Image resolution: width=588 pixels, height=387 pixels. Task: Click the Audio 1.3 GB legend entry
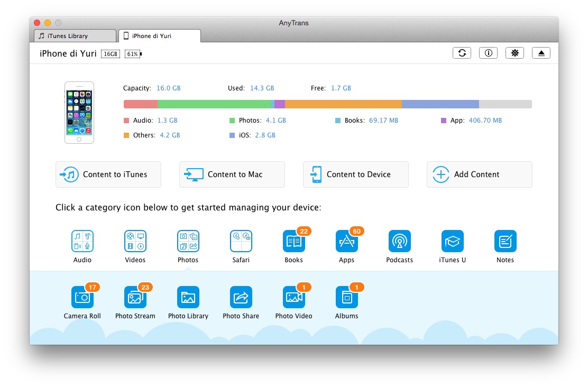coord(151,121)
